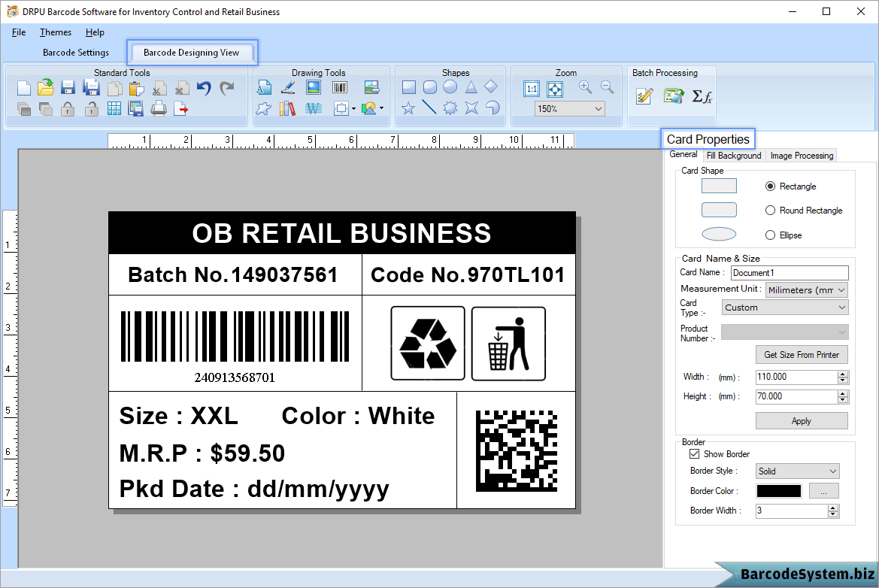This screenshot has height=588, width=879.
Task: Open the Card Type dropdown
Action: (841, 308)
